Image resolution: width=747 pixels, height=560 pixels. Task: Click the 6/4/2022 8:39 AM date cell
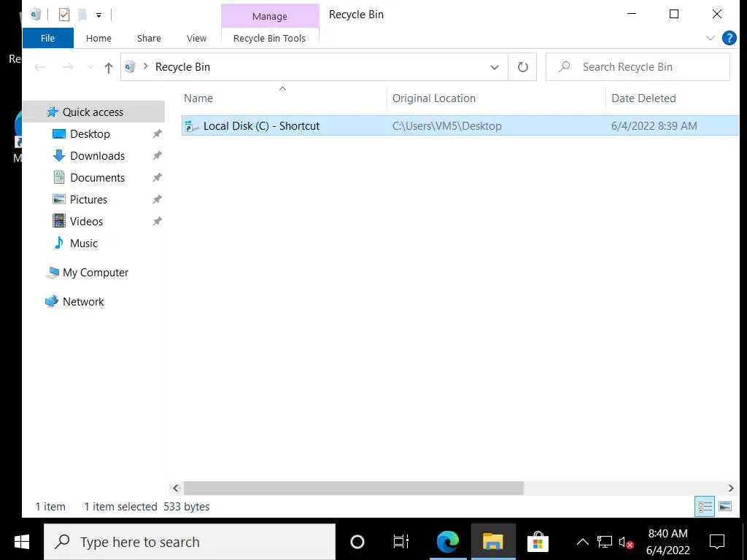pyautogui.click(x=654, y=125)
